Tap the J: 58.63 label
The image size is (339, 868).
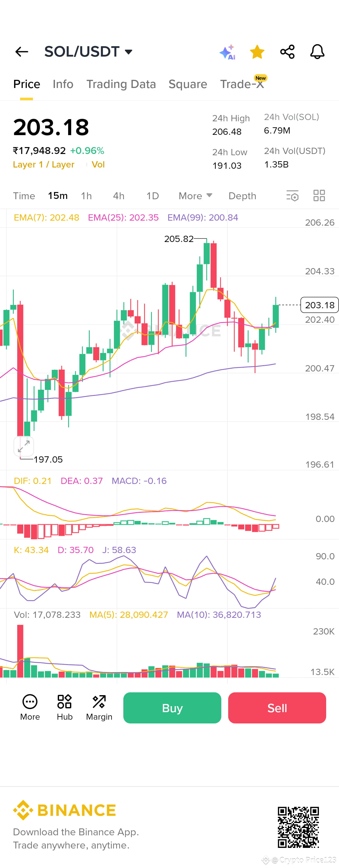[119, 550]
